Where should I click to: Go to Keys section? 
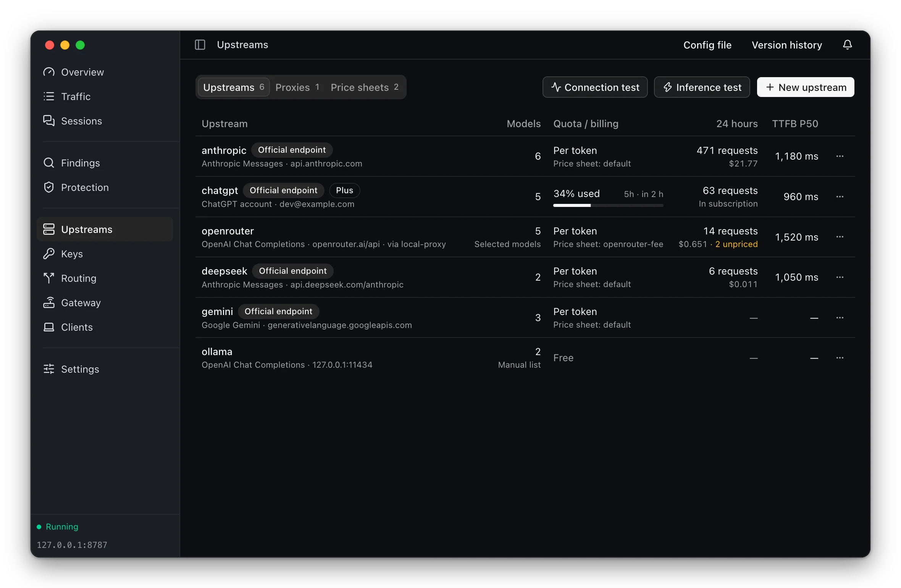coord(105,254)
